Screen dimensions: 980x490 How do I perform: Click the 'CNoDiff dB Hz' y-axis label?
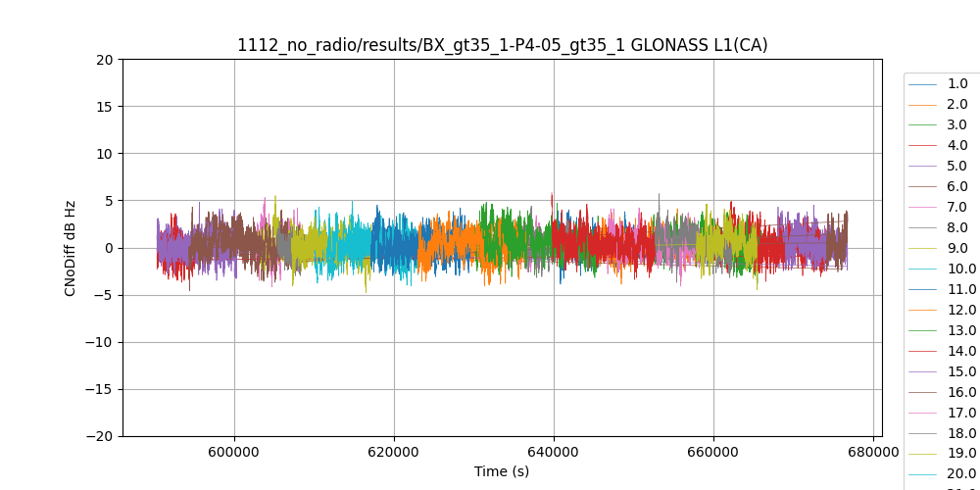click(71, 248)
